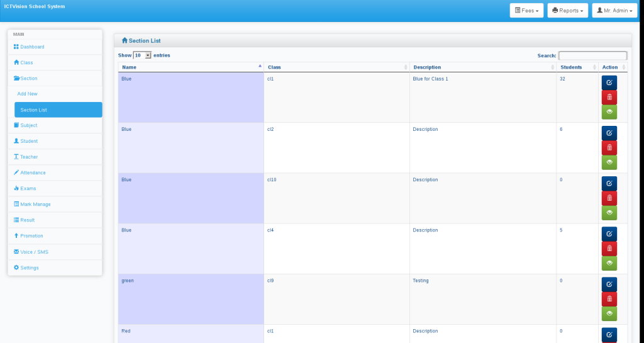Delete the Blue section for class cl2
Viewport: 644px width, 343px height.
(x=609, y=148)
